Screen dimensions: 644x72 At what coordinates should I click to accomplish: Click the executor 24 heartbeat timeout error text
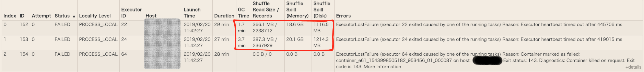tap(479, 39)
